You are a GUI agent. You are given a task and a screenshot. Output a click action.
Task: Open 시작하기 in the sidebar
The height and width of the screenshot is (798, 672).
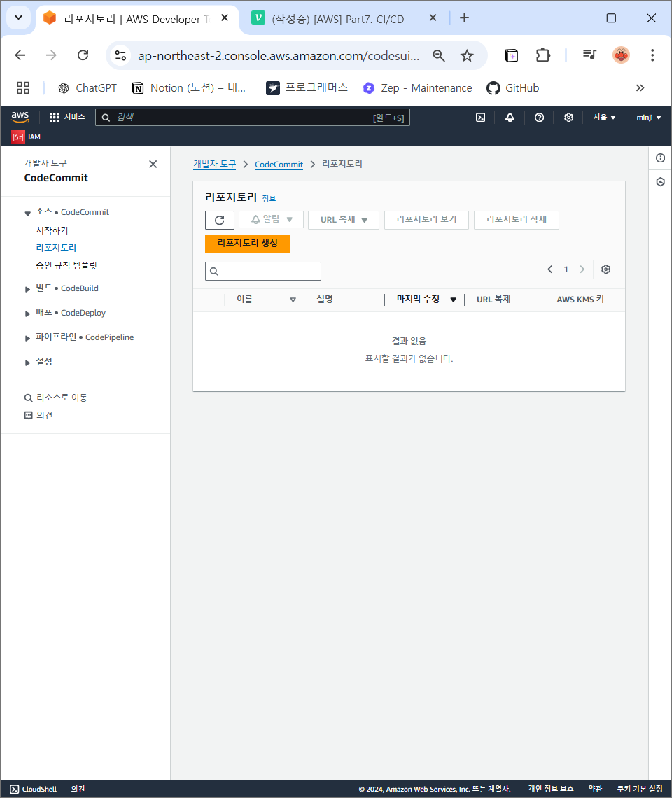pos(52,230)
